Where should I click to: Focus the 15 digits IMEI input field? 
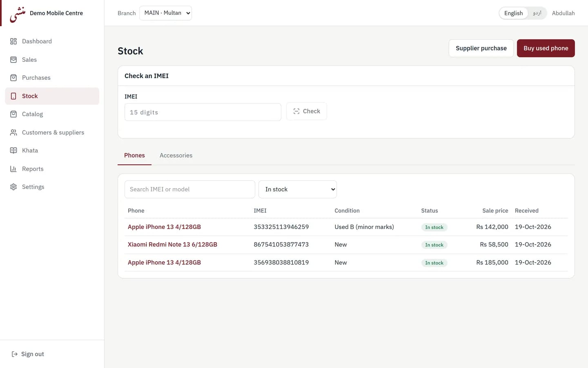coord(203,112)
